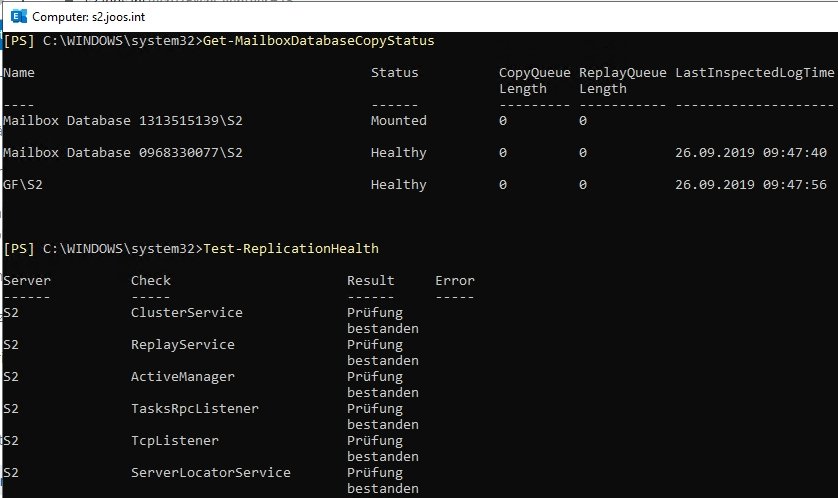Click the 'LastInspectedLogTime' column header

[x=754, y=73]
